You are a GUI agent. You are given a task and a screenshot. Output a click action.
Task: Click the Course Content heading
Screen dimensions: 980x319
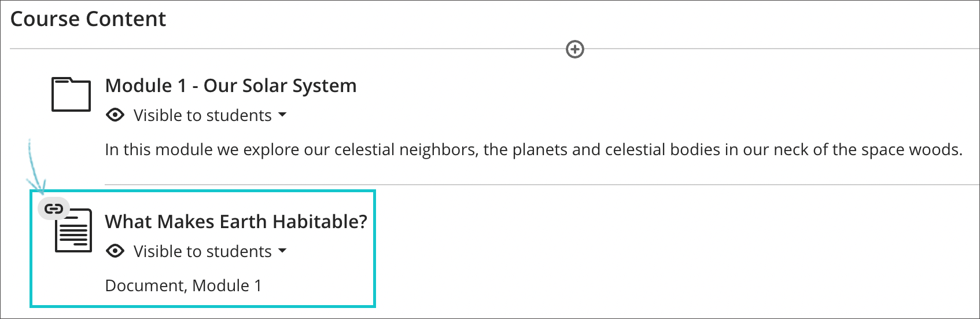[x=88, y=19]
